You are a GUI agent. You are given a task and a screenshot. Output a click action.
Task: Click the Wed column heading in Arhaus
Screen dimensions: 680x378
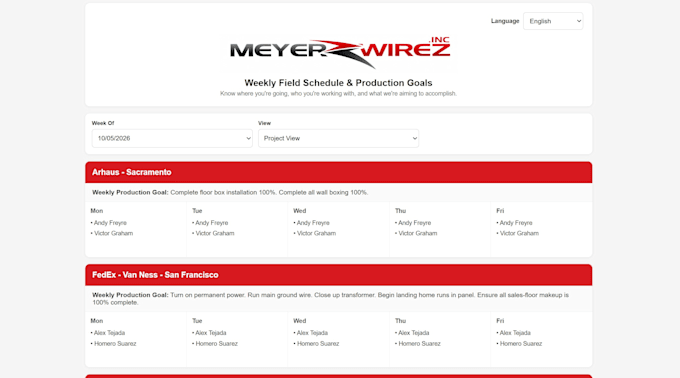coord(300,211)
